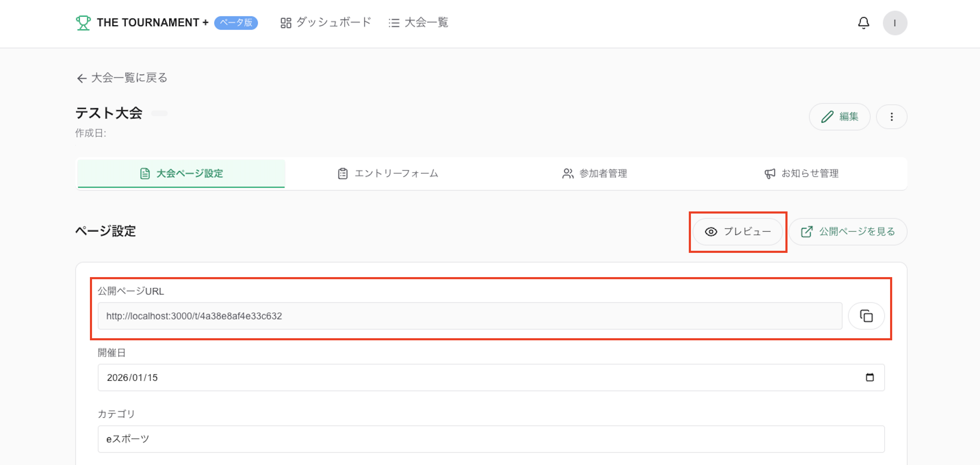980x465 pixels.
Task: Click the external link icon for public page
Action: click(806, 232)
